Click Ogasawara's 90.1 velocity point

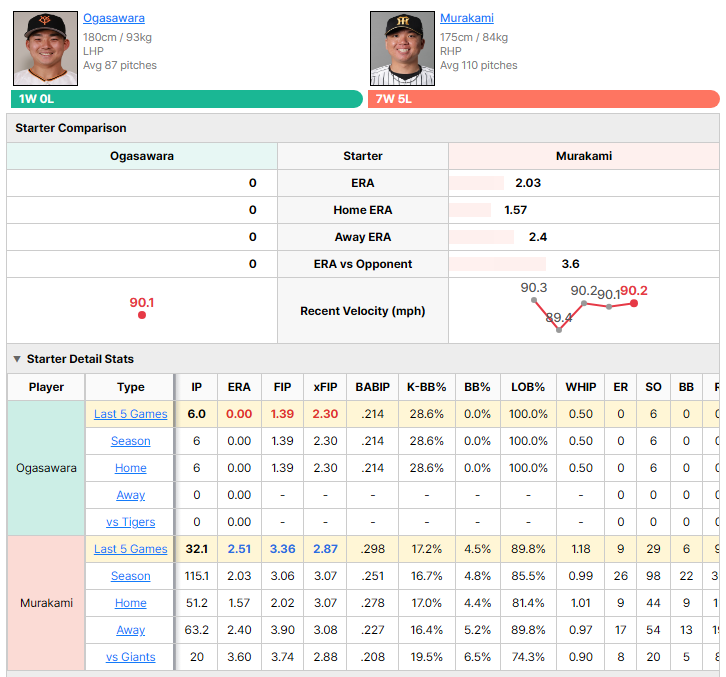[142, 315]
